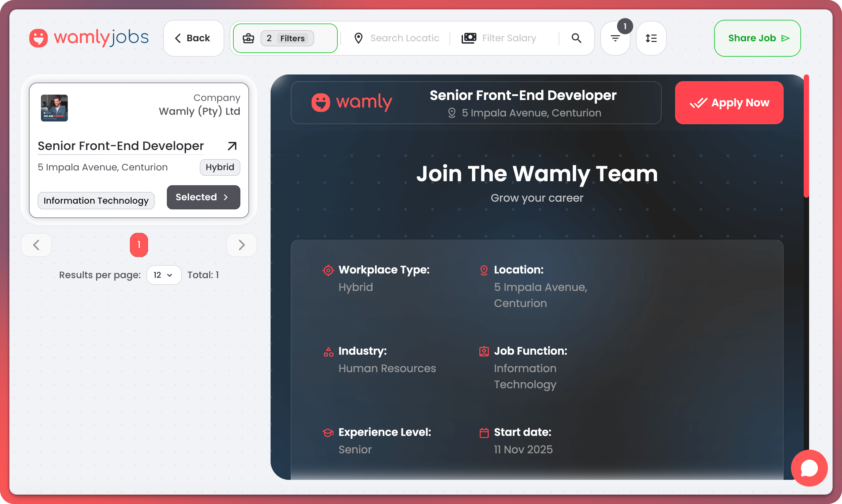842x504 pixels.
Task: Click the Back button
Action: click(x=193, y=38)
